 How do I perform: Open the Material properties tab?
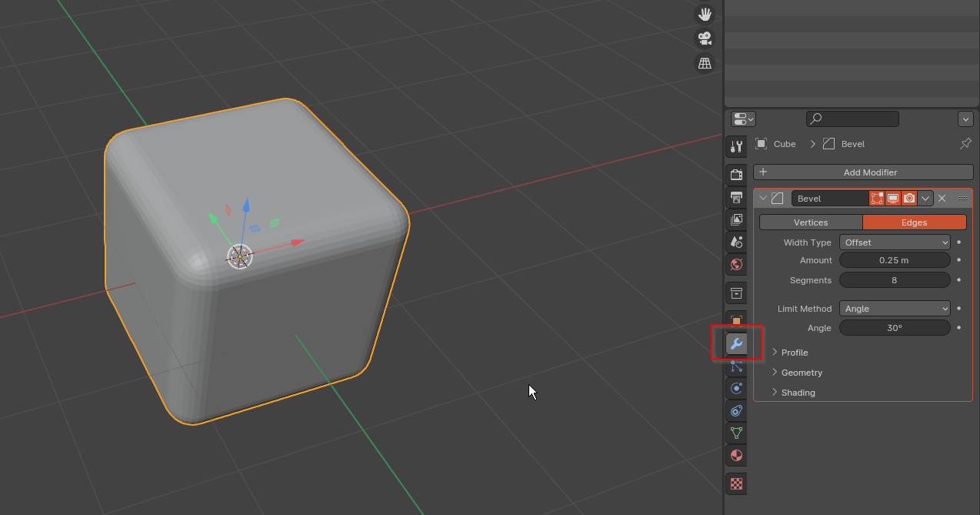point(736,455)
